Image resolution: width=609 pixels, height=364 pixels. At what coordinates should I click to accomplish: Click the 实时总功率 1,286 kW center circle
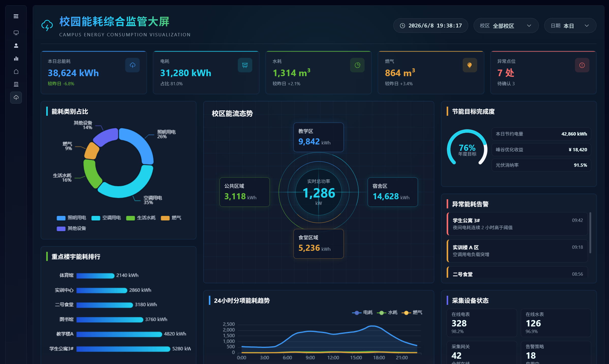318,192
